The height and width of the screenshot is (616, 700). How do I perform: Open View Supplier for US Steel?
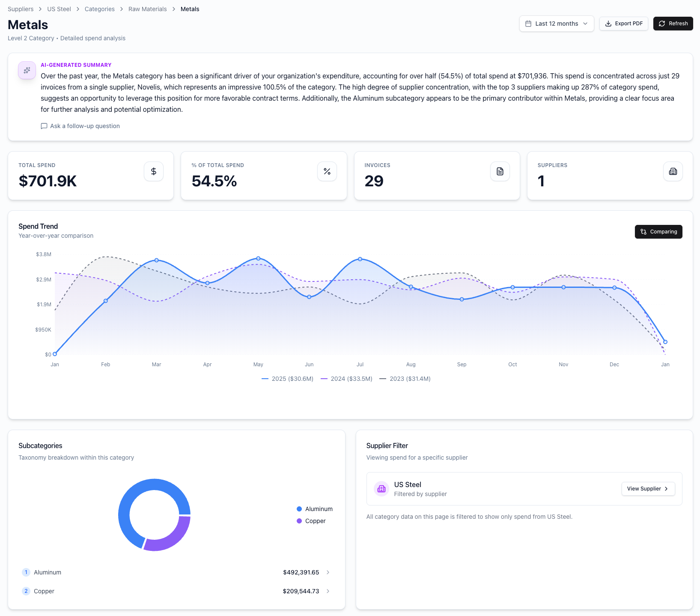648,489
